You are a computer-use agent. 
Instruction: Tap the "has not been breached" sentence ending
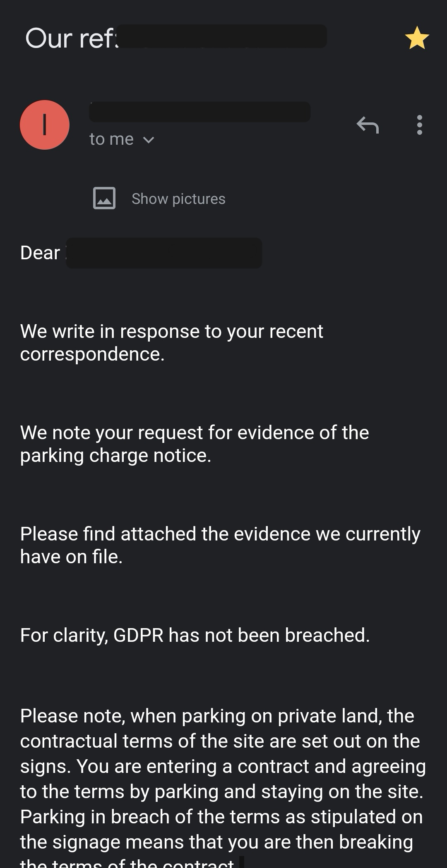tap(269, 635)
